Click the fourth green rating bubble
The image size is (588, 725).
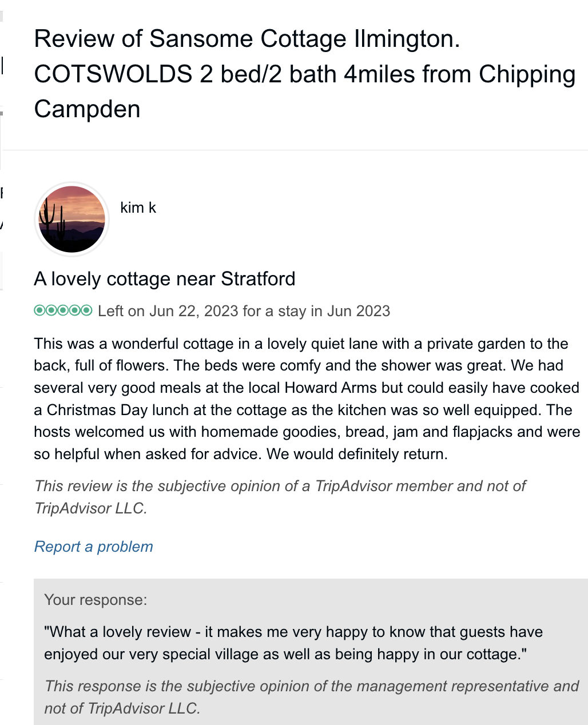tap(74, 310)
